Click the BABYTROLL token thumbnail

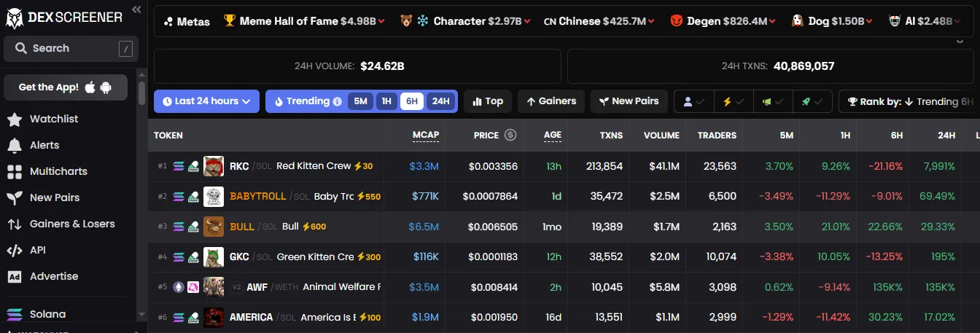pos(213,197)
